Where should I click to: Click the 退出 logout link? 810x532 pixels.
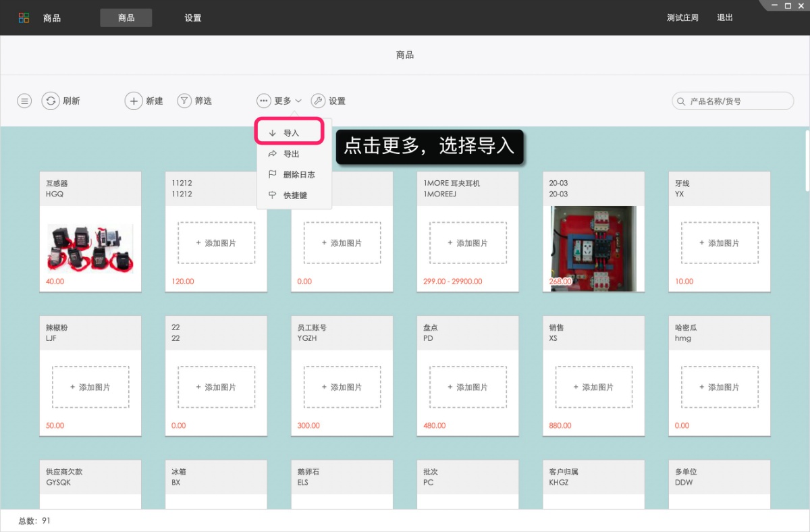pos(725,18)
